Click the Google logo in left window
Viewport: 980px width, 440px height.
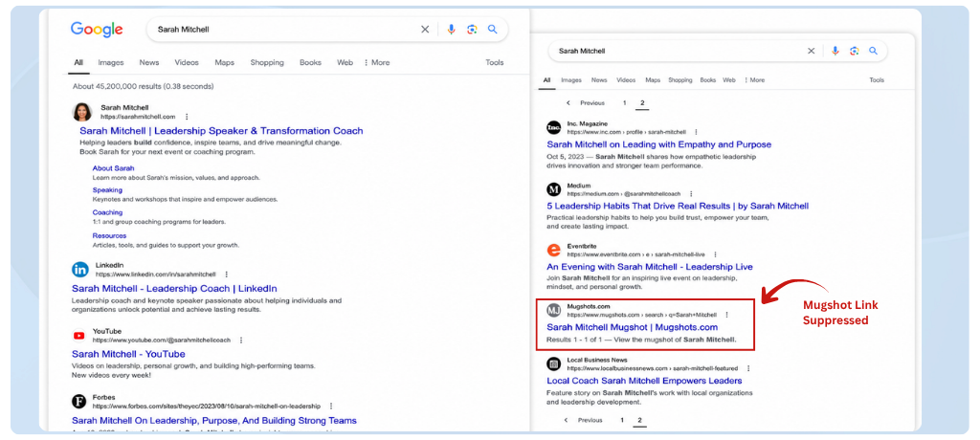click(x=97, y=30)
